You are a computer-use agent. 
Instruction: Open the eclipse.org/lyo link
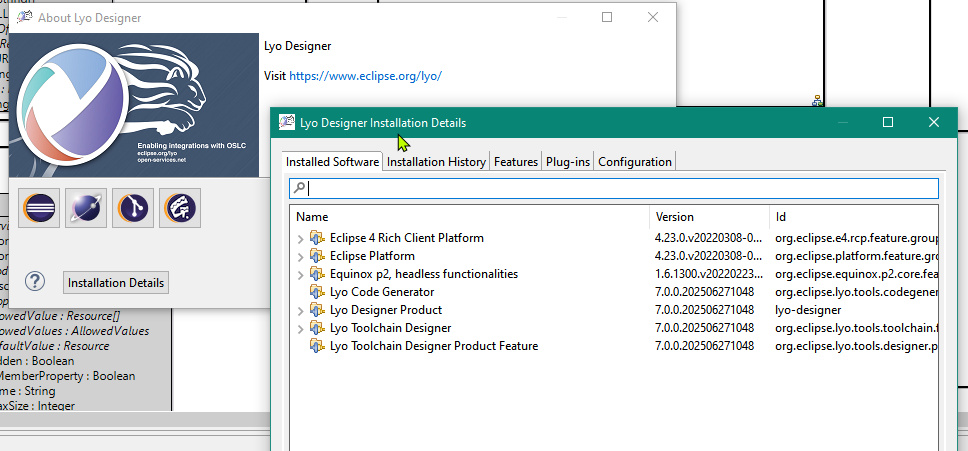click(x=365, y=76)
